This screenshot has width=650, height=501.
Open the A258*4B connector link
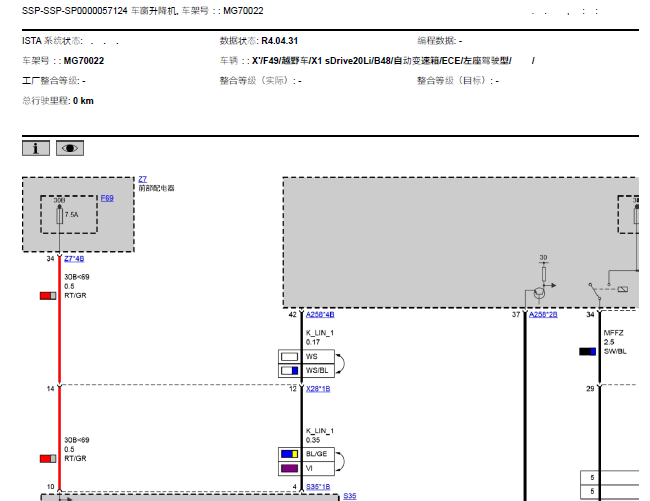click(x=320, y=315)
